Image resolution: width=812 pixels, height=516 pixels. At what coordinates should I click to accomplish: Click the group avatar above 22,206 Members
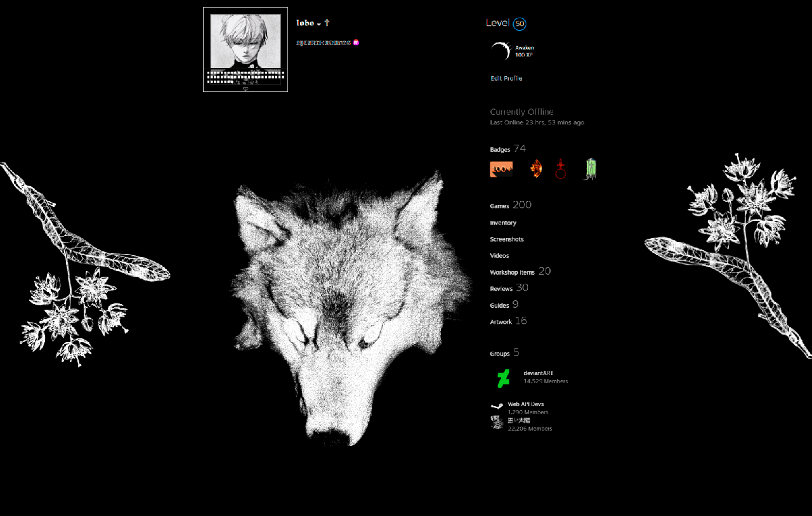[497, 423]
